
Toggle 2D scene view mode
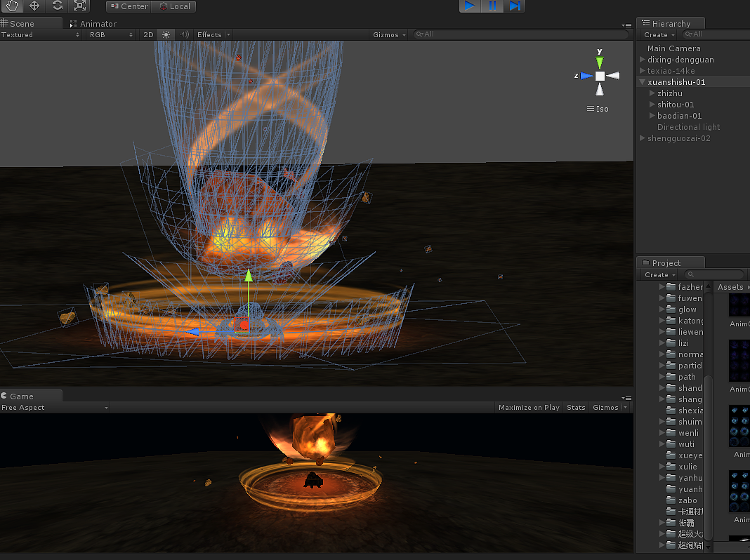point(148,34)
